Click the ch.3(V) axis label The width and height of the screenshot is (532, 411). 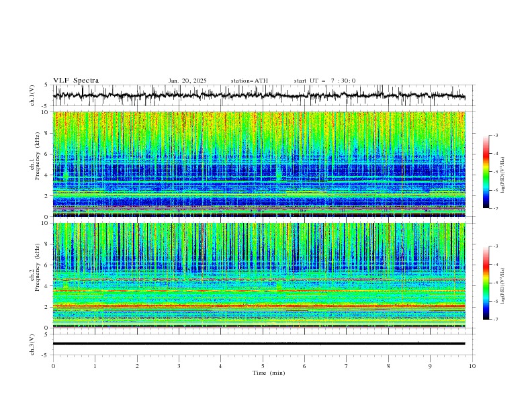click(32, 345)
